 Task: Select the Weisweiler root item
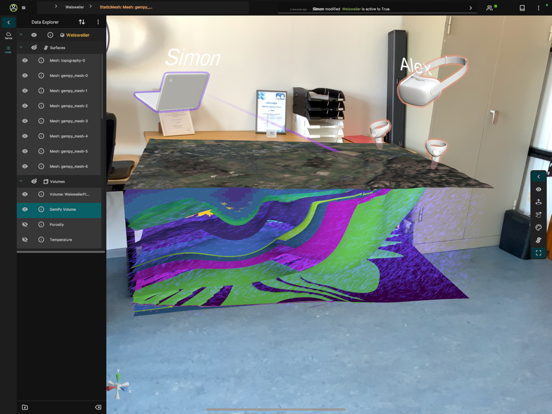click(x=77, y=35)
